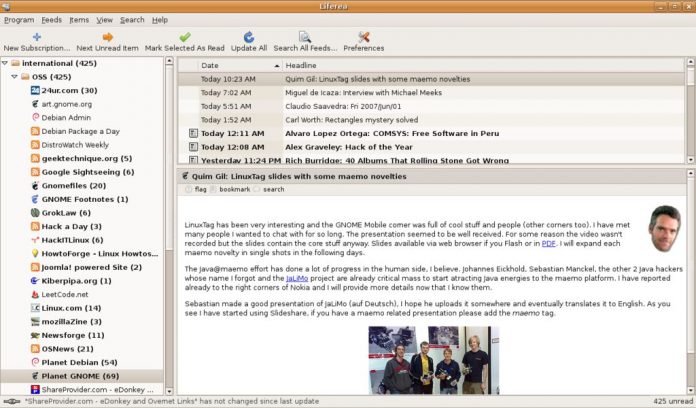Click unread marker for Alvaro Lopez Ortega item
Viewport: 696px width, 408px height.
click(x=193, y=133)
